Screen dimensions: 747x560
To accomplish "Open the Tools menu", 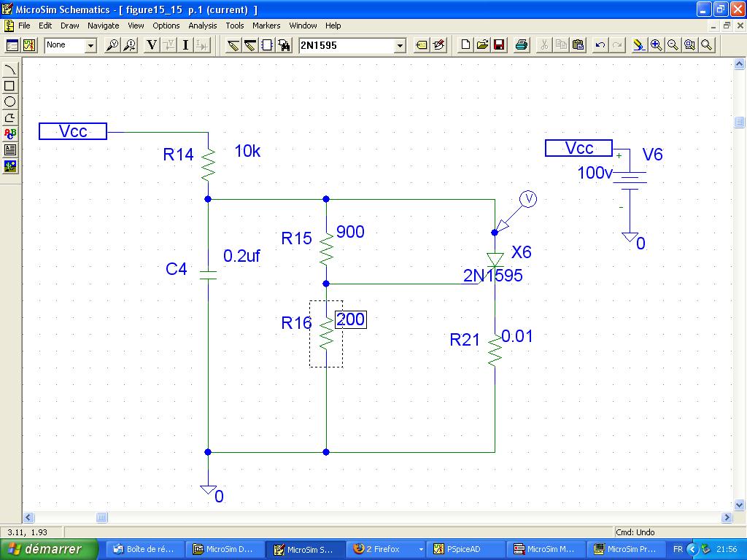I will 234,26.
